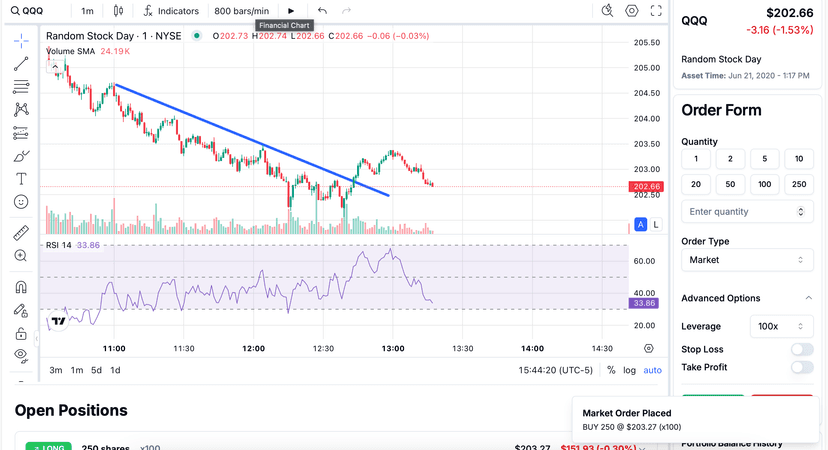Open the candlestick chart style menu
This screenshot has height=450, width=828.
118,11
